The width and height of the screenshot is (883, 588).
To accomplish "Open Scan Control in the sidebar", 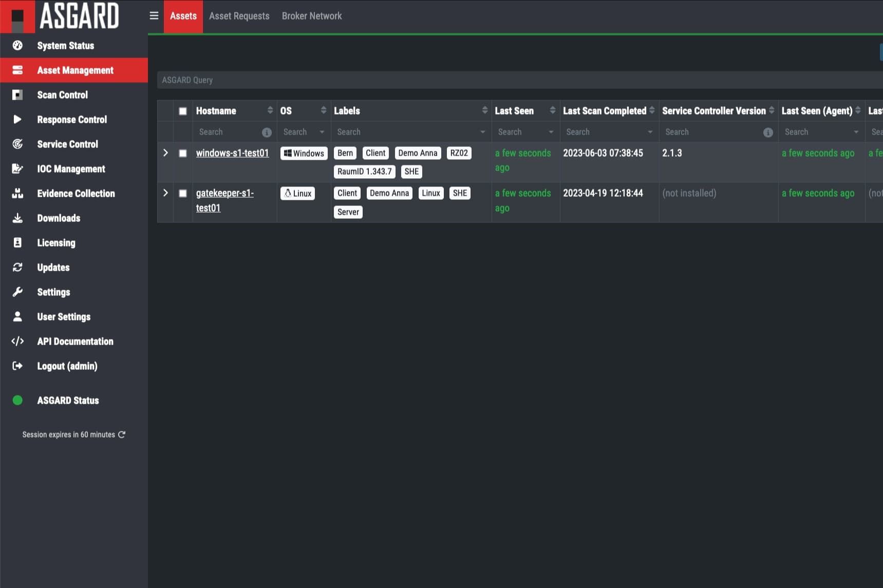I will (74, 94).
